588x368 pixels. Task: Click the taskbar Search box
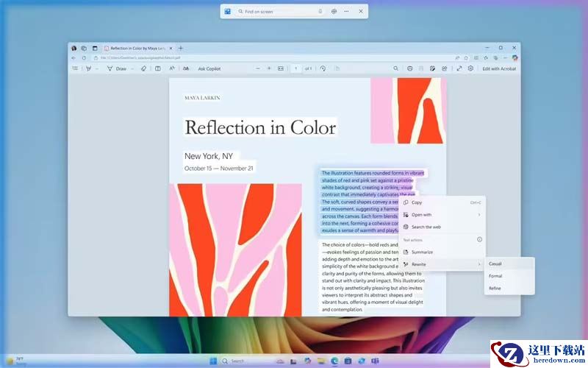coord(245,361)
